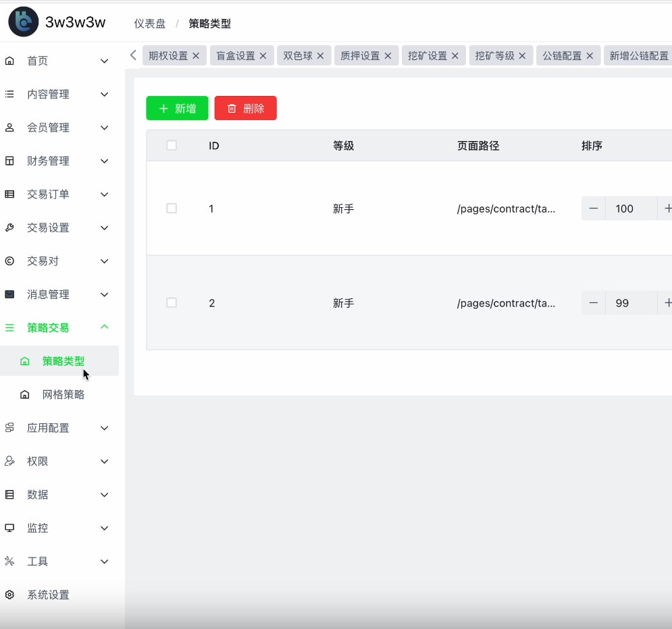The height and width of the screenshot is (629, 672).
Task: Close the 挖矿设置 tab
Action: (x=455, y=55)
